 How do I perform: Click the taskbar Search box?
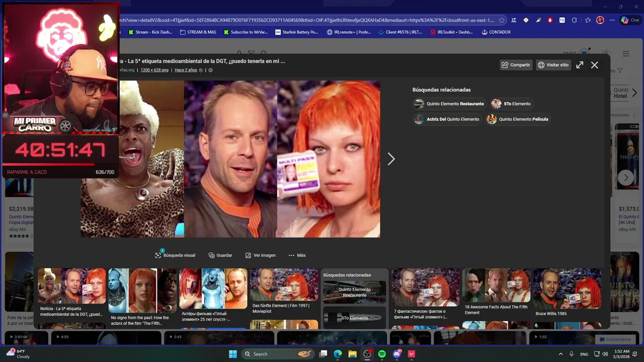pyautogui.click(x=277, y=354)
